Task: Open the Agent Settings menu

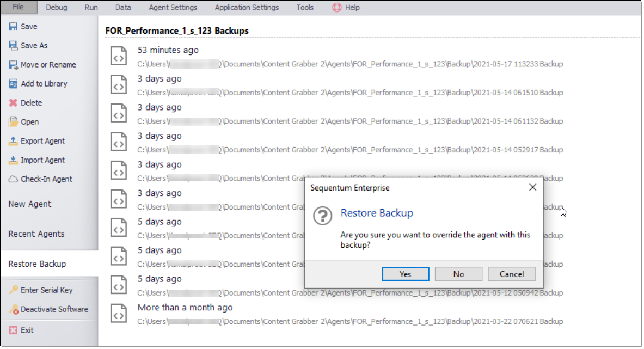Action: coord(173,8)
